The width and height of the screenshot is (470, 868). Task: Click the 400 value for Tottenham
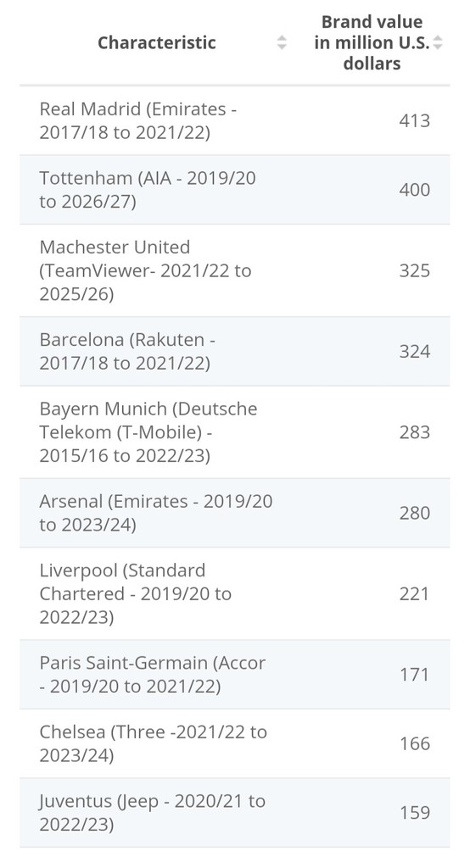pyautogui.click(x=415, y=190)
